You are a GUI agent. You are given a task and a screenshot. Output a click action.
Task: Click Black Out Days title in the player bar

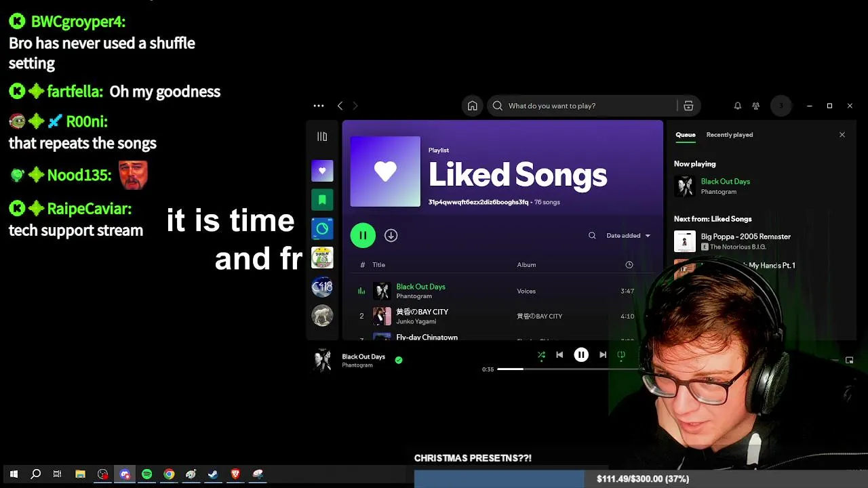(x=363, y=357)
